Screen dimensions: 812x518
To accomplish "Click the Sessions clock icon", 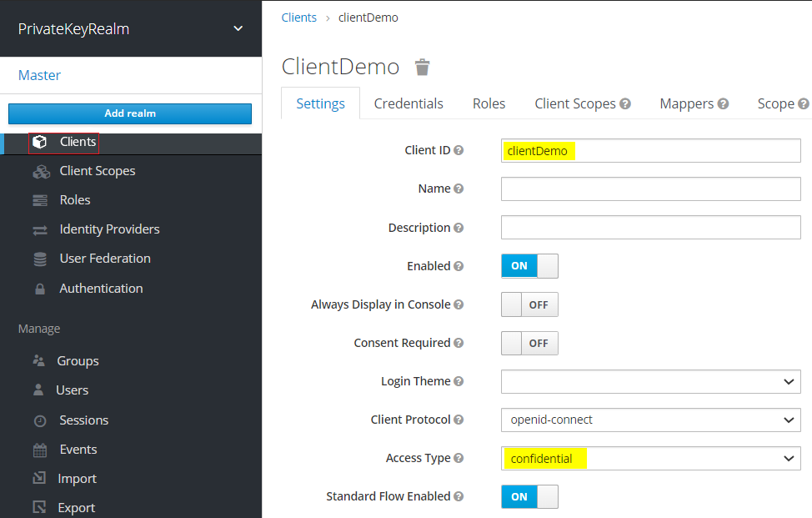I will tap(40, 420).
